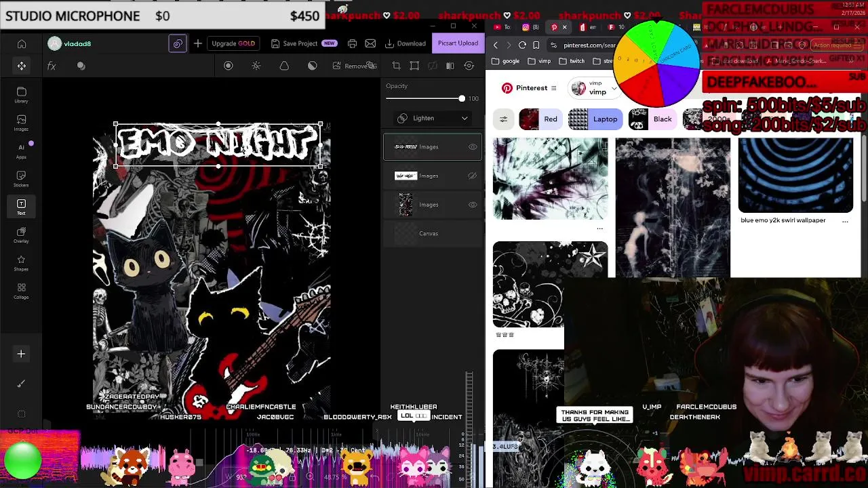Open the Overlay panel
868x488 pixels.
pos(22,235)
